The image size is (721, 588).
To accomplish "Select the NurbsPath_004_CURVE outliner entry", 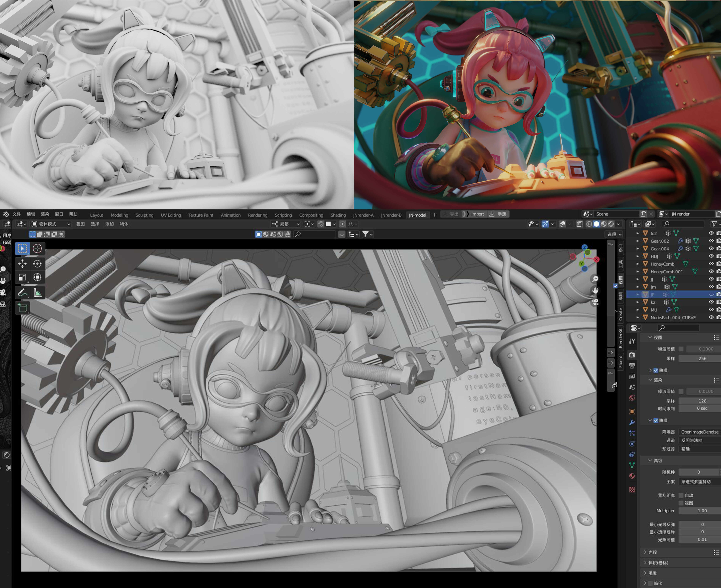I will (673, 317).
